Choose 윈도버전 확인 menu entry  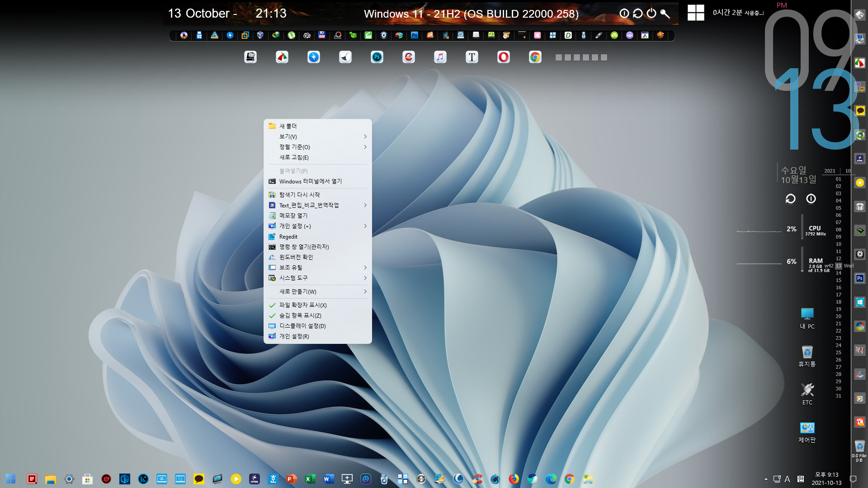tap(318, 257)
